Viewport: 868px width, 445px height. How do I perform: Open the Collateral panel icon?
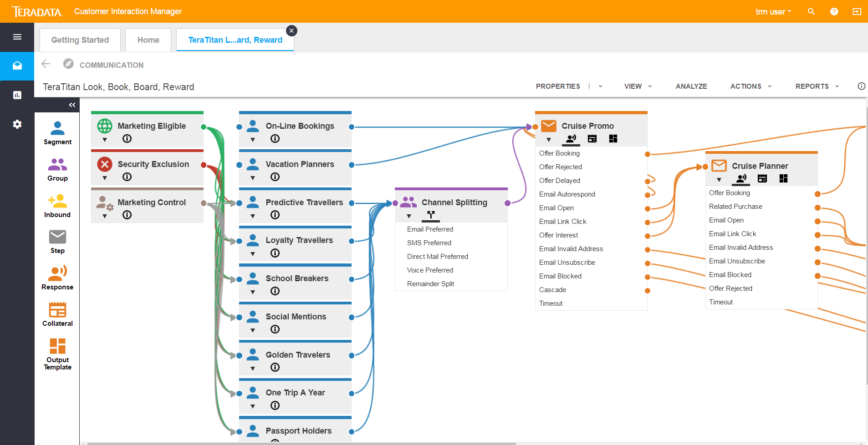point(57,310)
